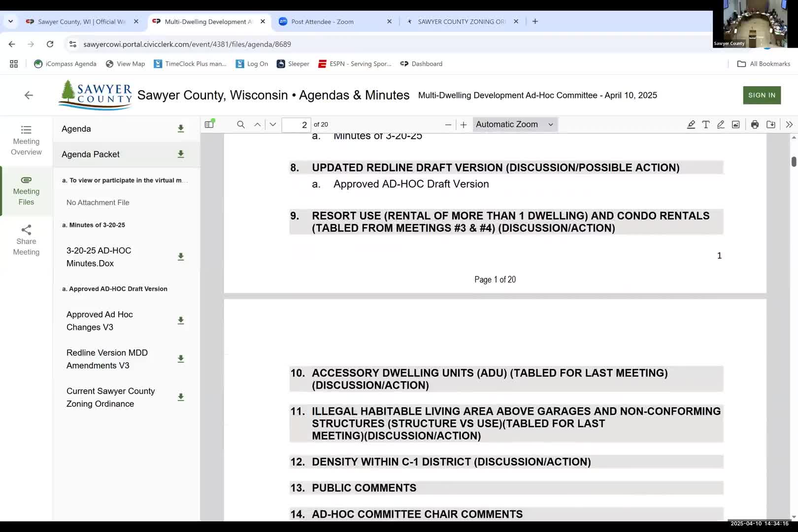Download the Agenda Packet file
The height and width of the screenshot is (532, 798).
[x=181, y=154]
